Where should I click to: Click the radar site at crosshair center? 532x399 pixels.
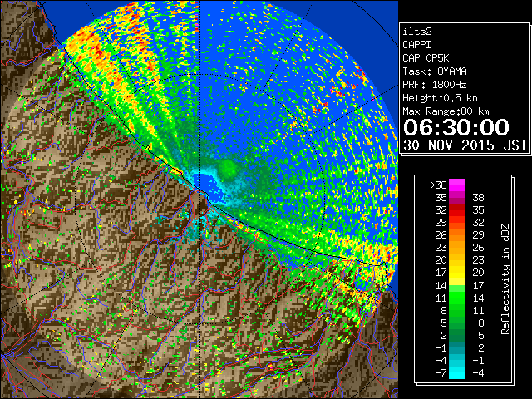pyautogui.click(x=200, y=199)
